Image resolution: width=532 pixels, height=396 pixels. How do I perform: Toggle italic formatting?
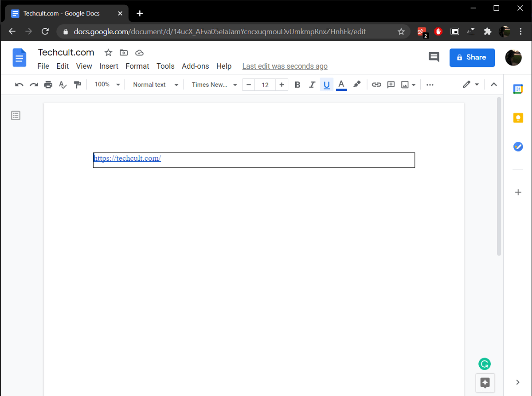pyautogui.click(x=312, y=84)
